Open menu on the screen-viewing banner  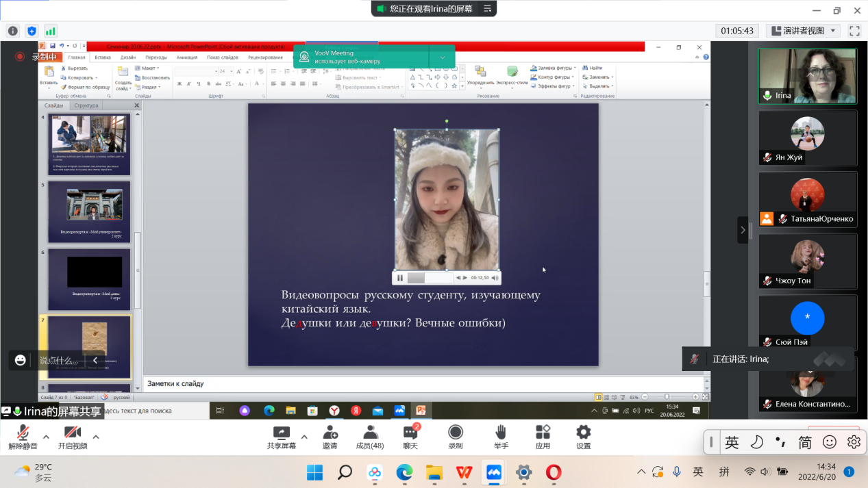pos(487,9)
